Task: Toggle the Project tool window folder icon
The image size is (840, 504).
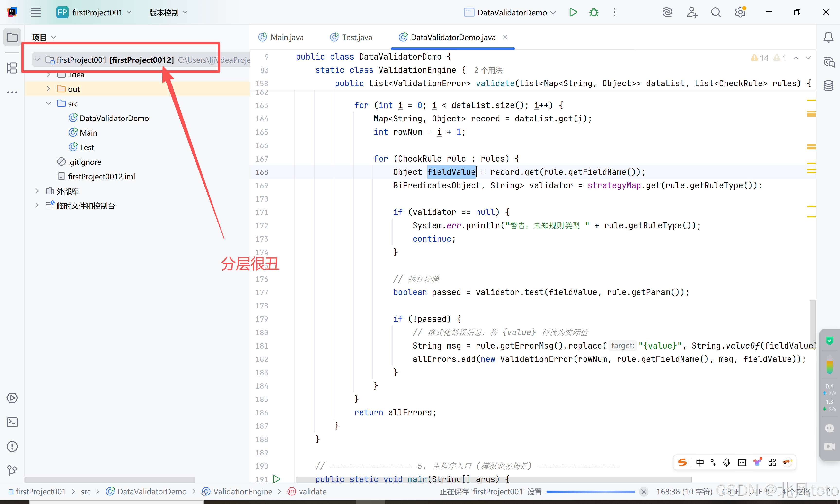Action: [12, 37]
